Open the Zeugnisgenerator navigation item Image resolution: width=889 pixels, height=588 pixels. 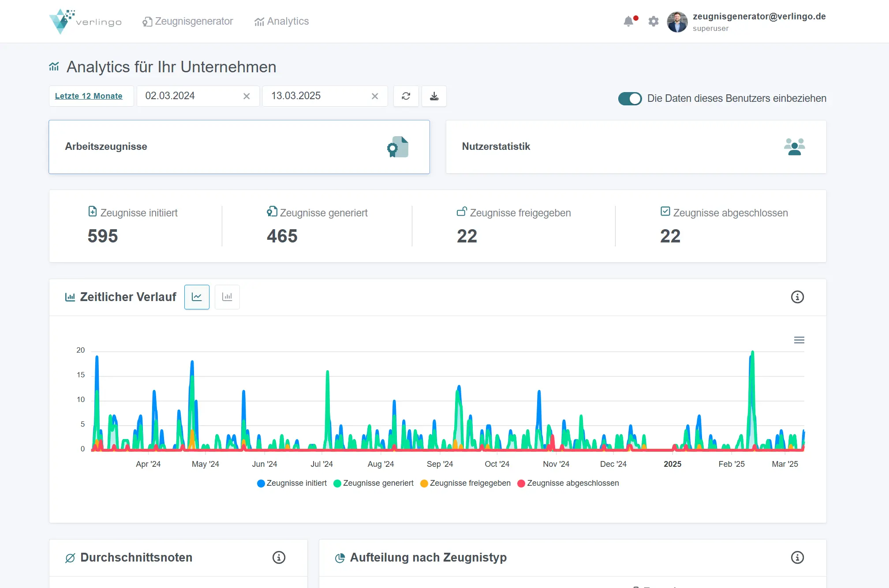coord(188,21)
